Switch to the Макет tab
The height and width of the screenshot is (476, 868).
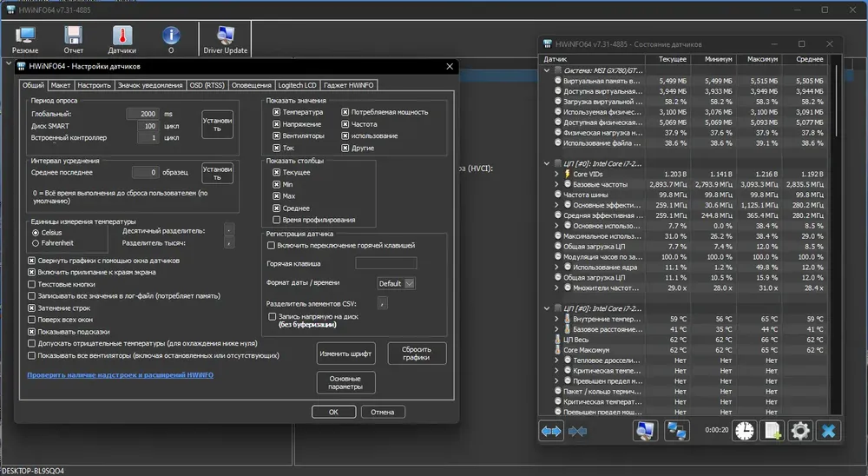[61, 85]
